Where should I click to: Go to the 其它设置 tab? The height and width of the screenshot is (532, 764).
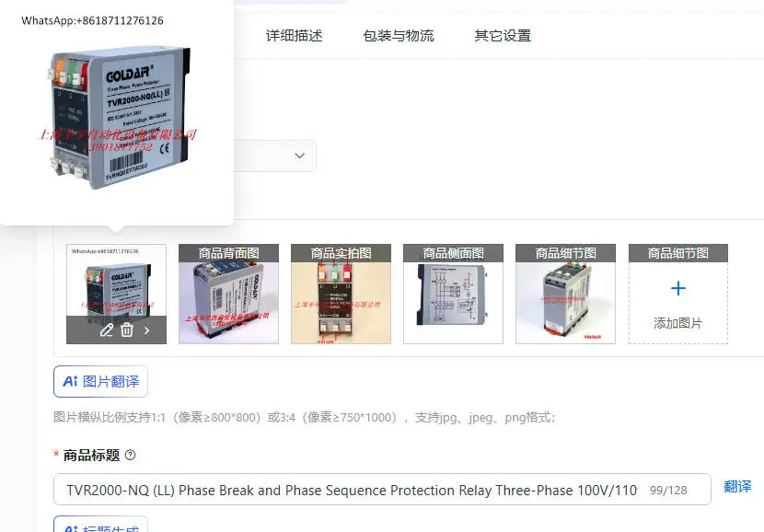pyautogui.click(x=503, y=36)
